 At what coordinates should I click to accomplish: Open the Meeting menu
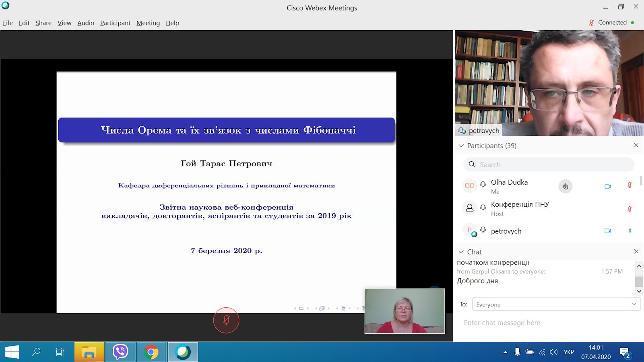[x=148, y=23]
